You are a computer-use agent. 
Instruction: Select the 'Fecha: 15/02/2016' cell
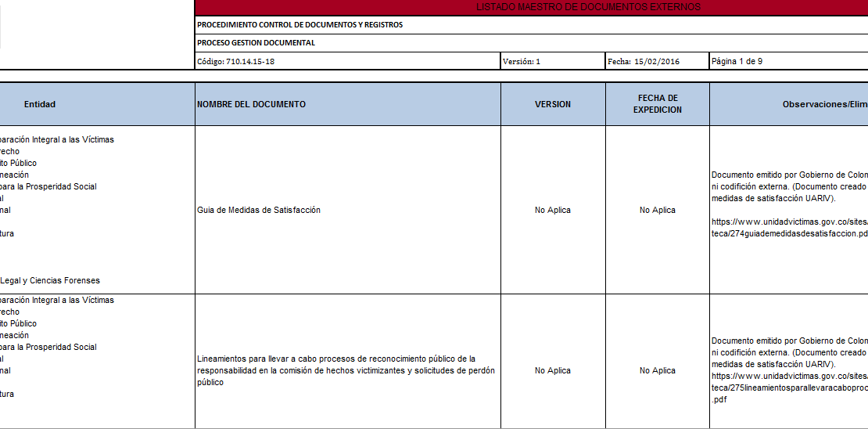point(657,62)
